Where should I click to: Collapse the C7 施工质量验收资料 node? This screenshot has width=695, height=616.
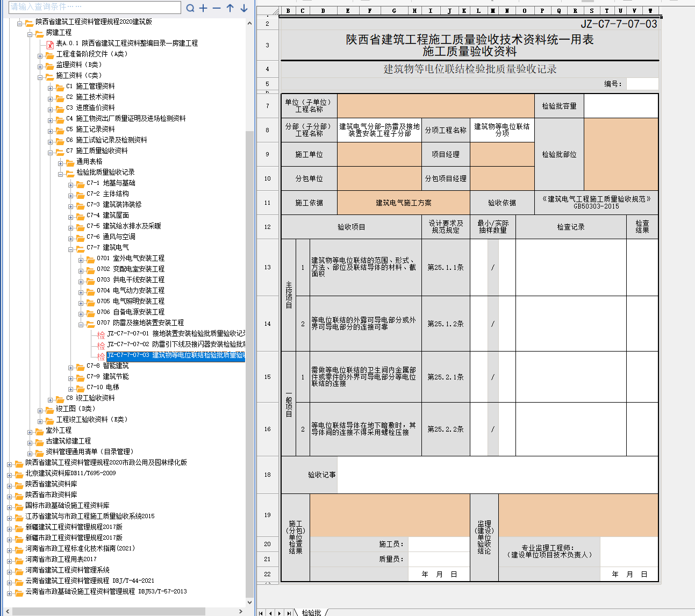tap(50, 153)
